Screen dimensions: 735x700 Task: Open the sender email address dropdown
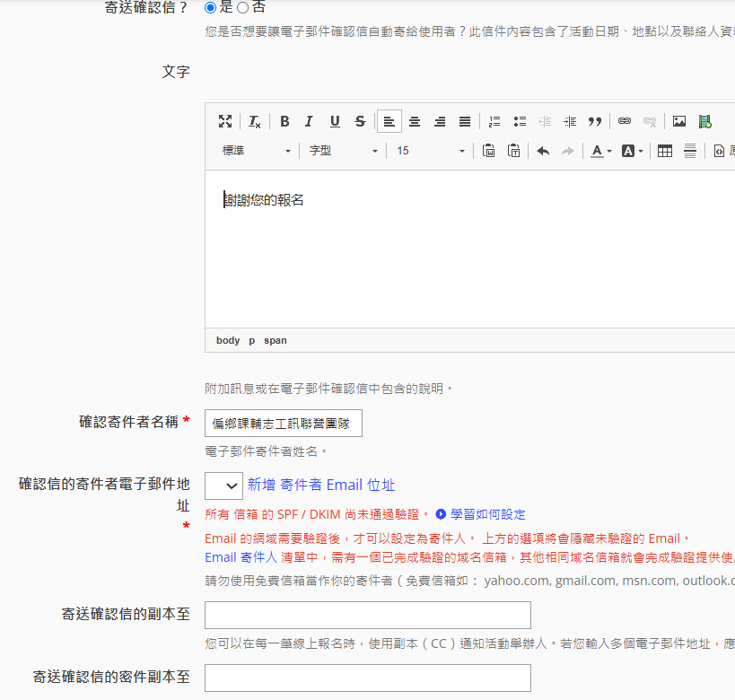click(x=223, y=486)
